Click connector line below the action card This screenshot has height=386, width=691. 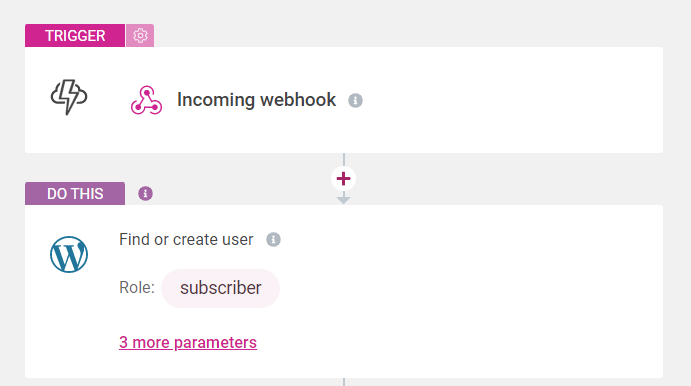point(344,382)
